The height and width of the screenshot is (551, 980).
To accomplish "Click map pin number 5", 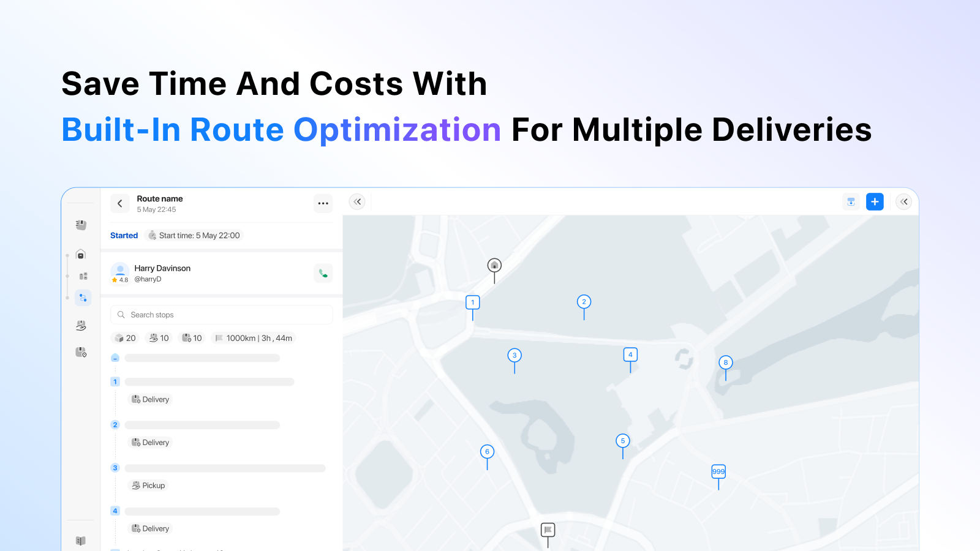I will tap(623, 441).
